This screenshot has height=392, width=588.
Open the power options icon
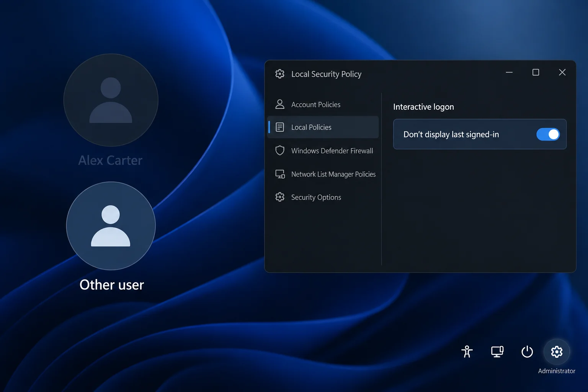coord(527,351)
